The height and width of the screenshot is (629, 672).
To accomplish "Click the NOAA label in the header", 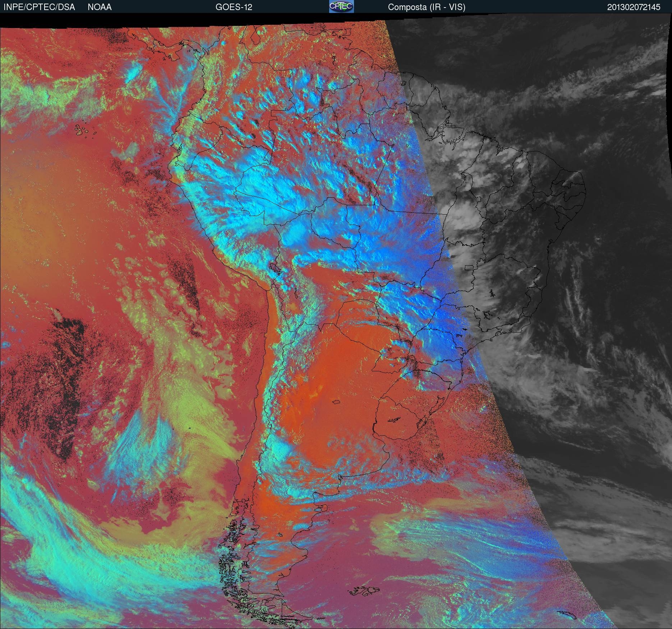I will [x=100, y=7].
